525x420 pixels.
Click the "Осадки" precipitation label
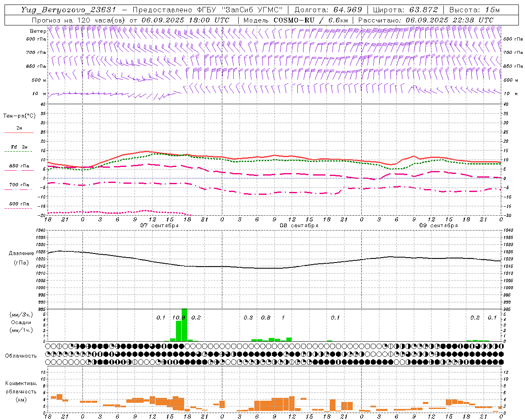21,322
